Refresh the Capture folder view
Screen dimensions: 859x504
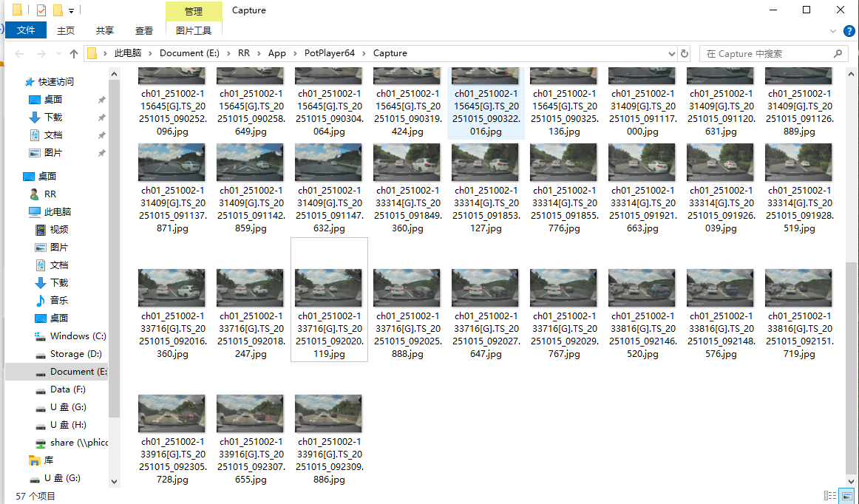[685, 54]
